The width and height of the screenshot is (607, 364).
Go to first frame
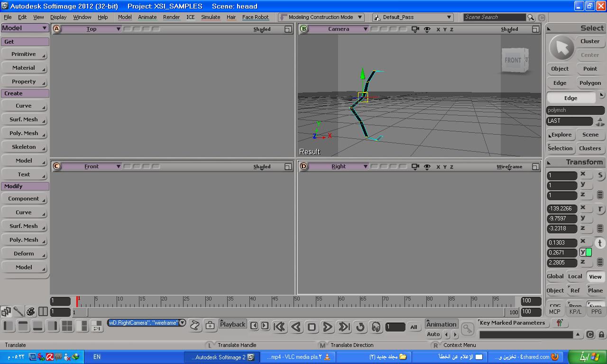[x=279, y=327]
